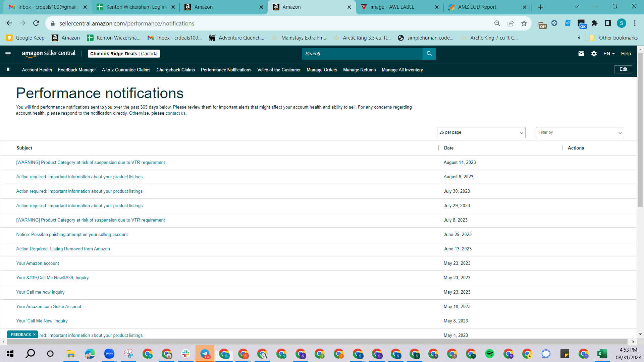Close the AMZ EOD Report tab
Screen dimensions: 644x362
[525, 7]
